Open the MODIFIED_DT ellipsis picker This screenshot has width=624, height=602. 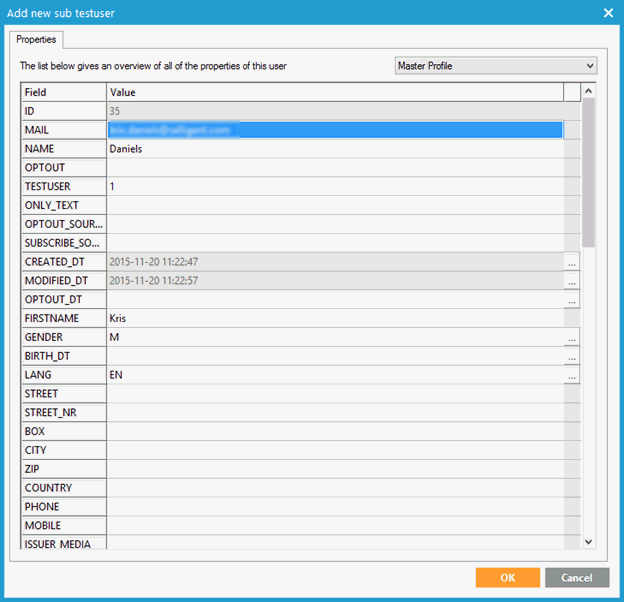point(571,281)
